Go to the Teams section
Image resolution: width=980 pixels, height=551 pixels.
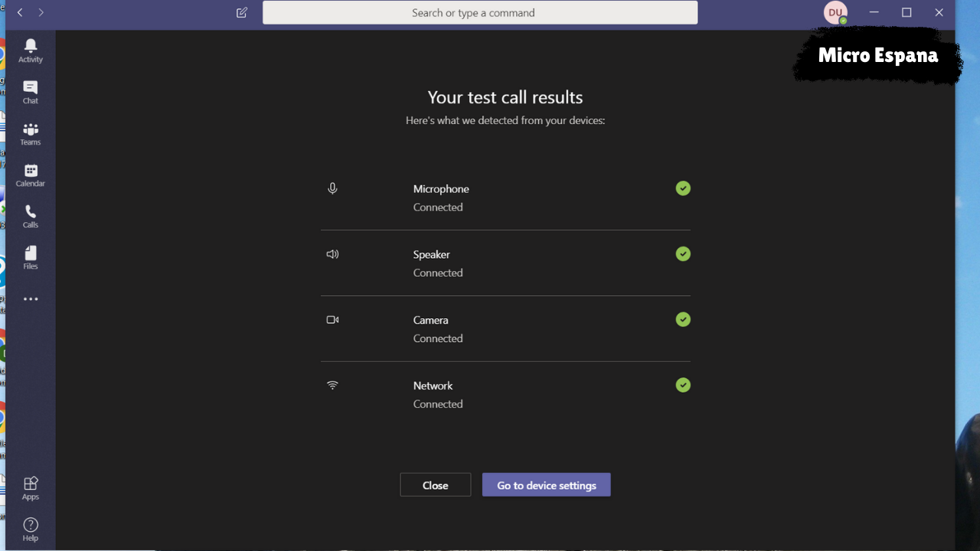coord(31,133)
